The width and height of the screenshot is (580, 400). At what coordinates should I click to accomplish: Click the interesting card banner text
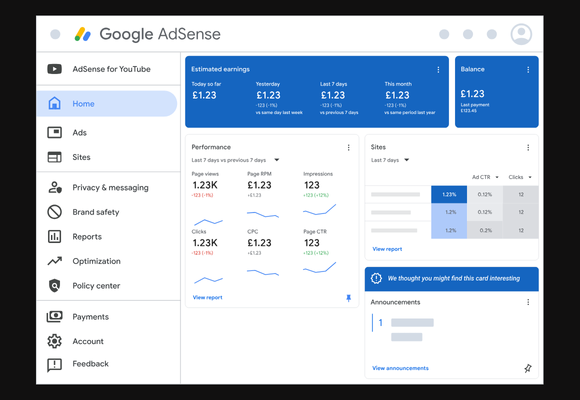coord(453,278)
